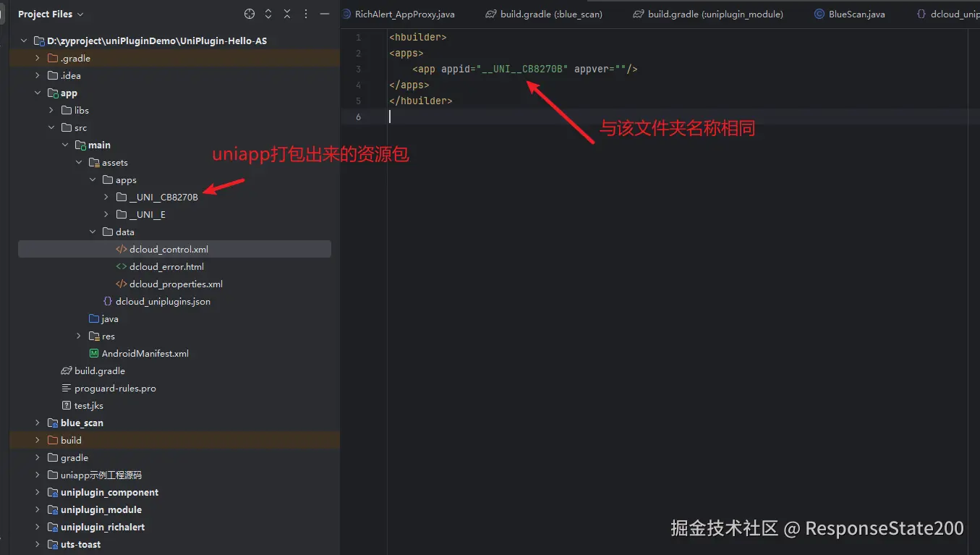
Task: Collapse the UniPlugin-Hello-AS root folder
Action: pyautogui.click(x=24, y=41)
